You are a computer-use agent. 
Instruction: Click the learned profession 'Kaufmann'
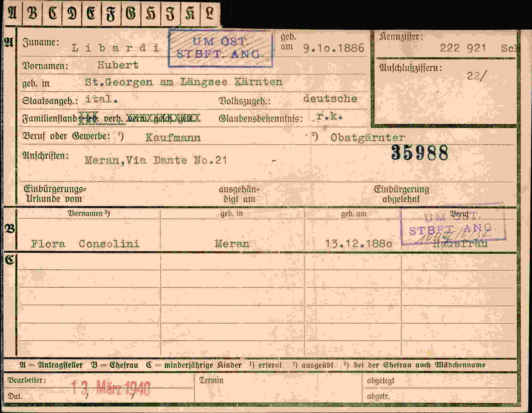pos(173,138)
